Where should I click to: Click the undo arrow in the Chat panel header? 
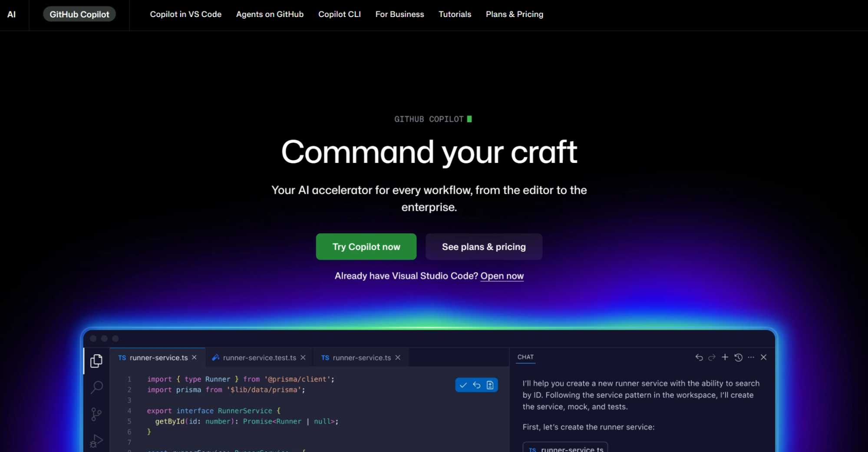[x=699, y=357]
